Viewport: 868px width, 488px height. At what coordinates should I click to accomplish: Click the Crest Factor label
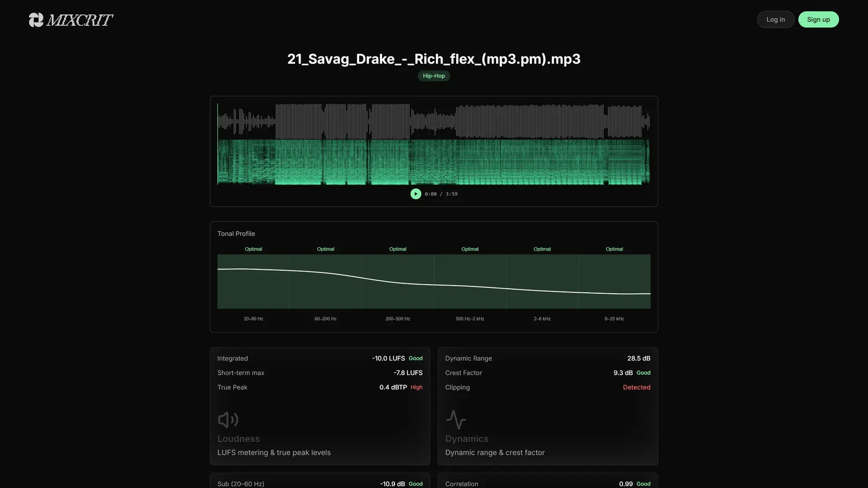pyautogui.click(x=463, y=373)
